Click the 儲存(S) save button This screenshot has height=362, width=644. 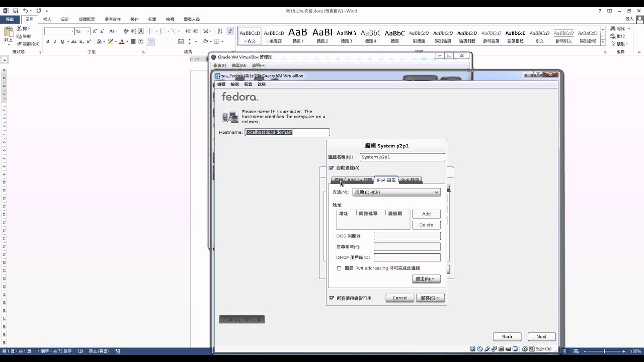click(x=430, y=298)
